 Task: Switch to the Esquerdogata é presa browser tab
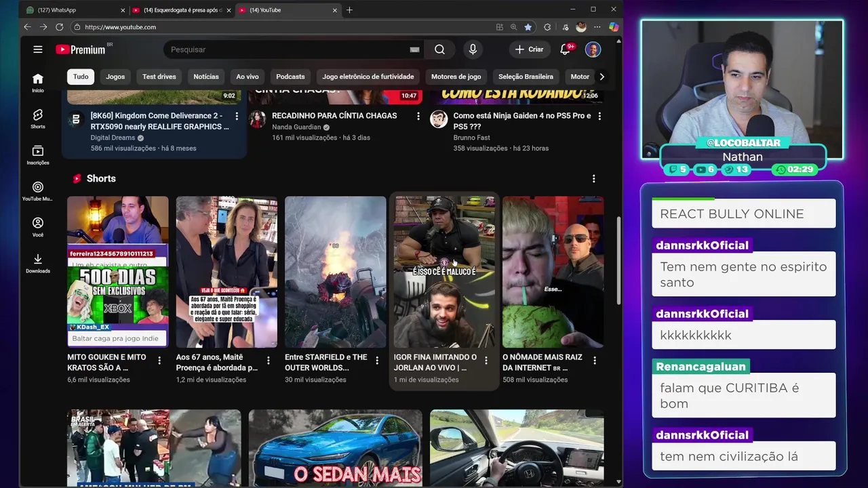point(180,10)
